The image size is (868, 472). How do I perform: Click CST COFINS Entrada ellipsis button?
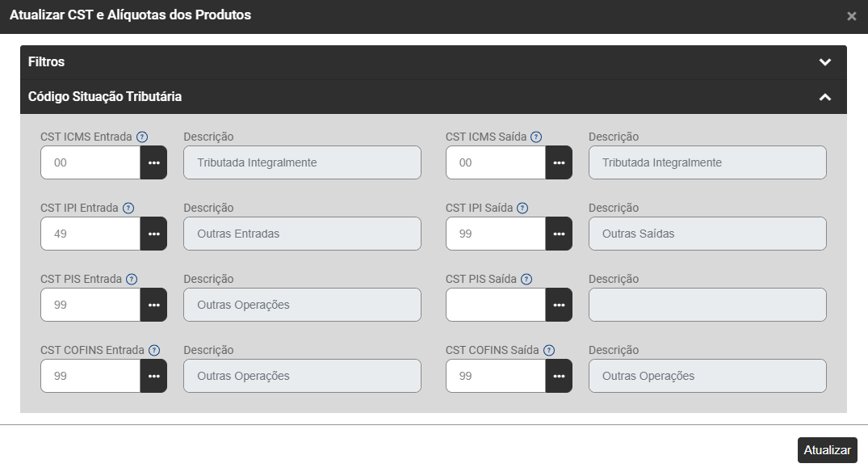[x=153, y=376]
